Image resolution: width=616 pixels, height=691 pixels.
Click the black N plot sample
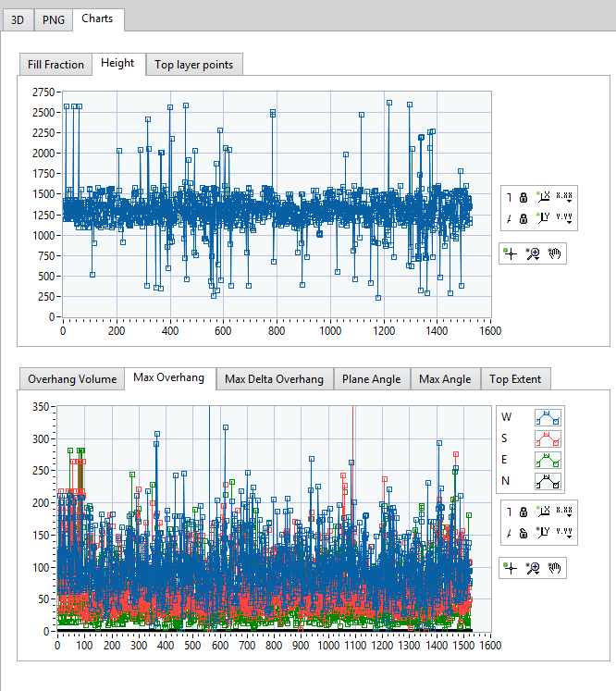(x=548, y=481)
